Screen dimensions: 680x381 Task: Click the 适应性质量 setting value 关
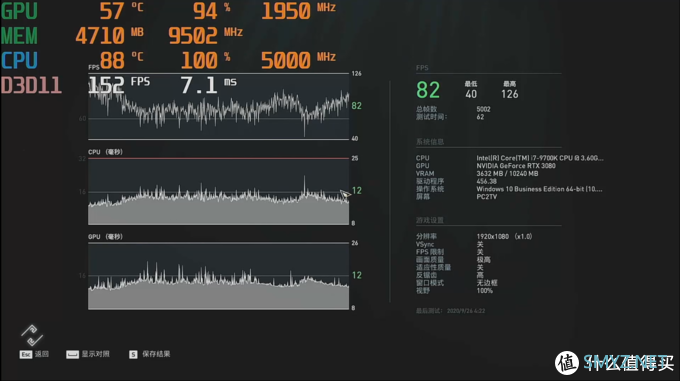pyautogui.click(x=480, y=267)
